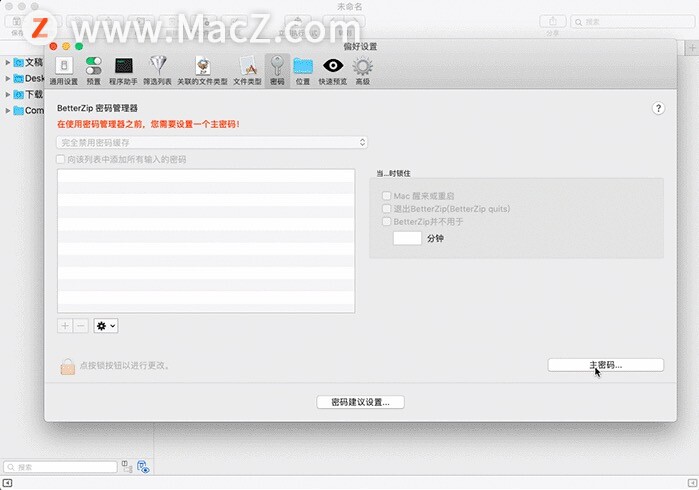Click the blue file preview eye icon
The width and height of the screenshot is (699, 490).
tap(143, 467)
